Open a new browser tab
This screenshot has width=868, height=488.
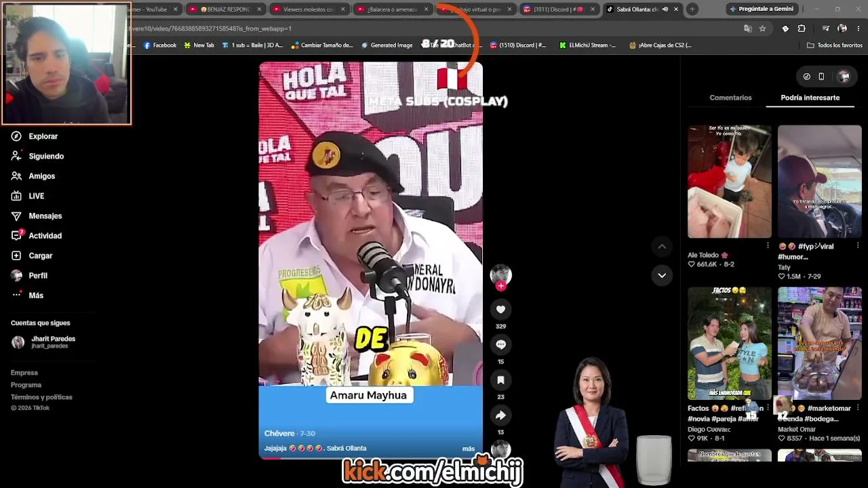(x=692, y=9)
